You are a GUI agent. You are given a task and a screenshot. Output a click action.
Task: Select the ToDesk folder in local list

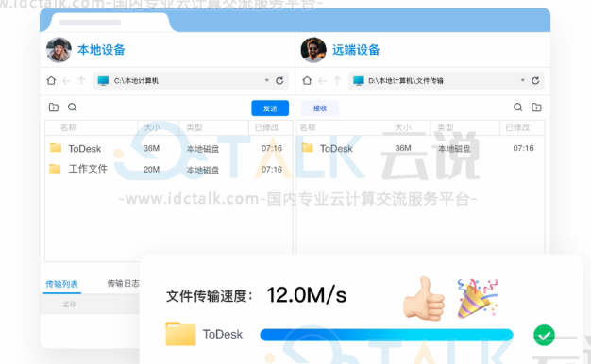click(x=168, y=148)
